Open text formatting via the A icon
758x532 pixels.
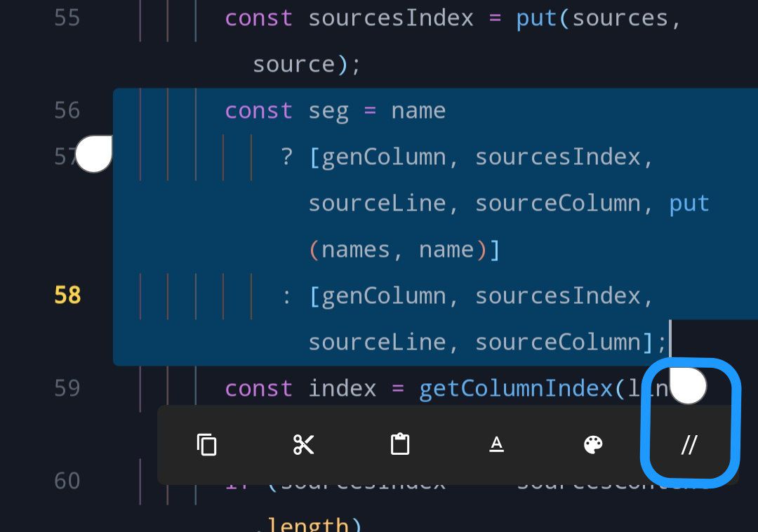click(496, 444)
